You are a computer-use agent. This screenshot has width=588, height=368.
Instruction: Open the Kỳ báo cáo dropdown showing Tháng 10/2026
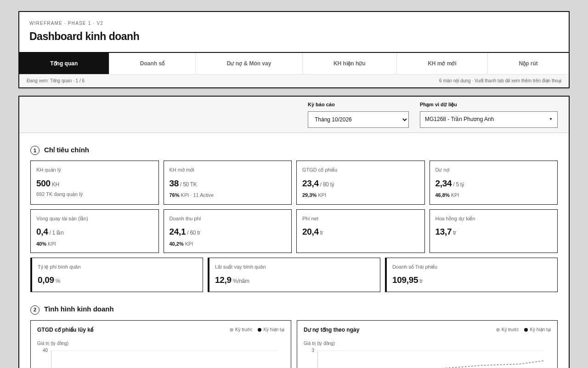click(358, 120)
